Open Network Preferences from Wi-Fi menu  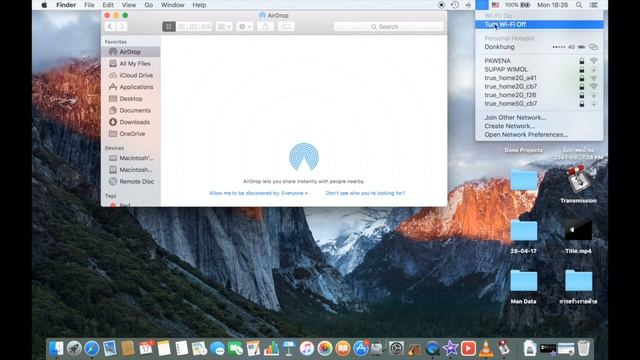point(539,135)
